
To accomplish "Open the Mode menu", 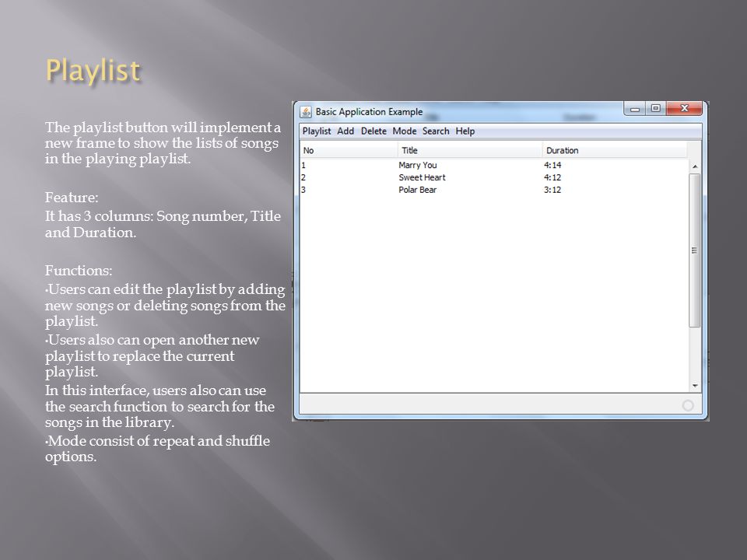I will 405,131.
